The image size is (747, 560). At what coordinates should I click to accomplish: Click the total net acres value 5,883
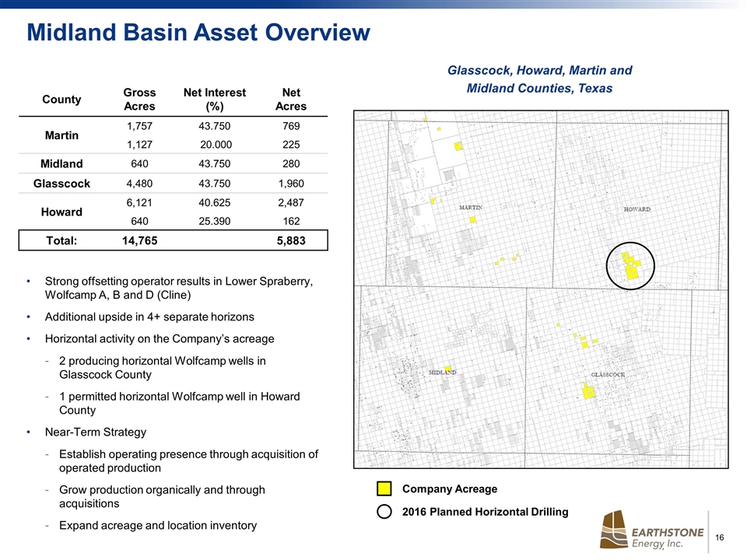[291, 240]
